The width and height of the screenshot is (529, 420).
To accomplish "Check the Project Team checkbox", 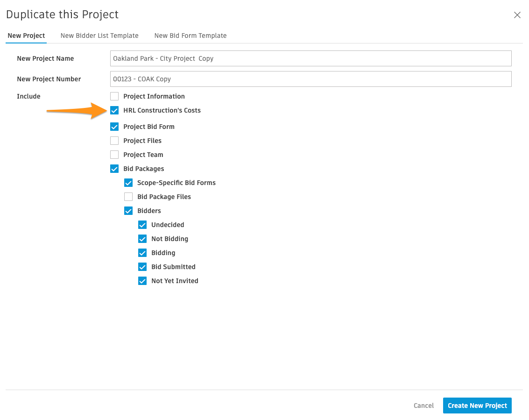I will 114,155.
